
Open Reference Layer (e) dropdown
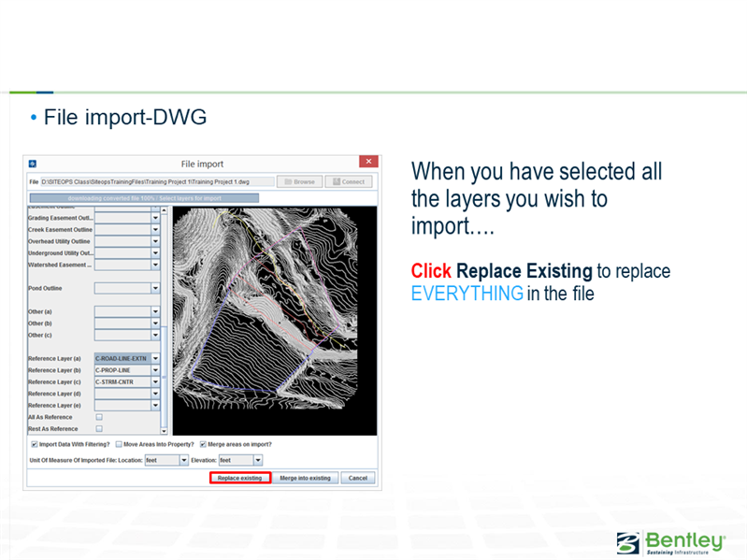155,405
